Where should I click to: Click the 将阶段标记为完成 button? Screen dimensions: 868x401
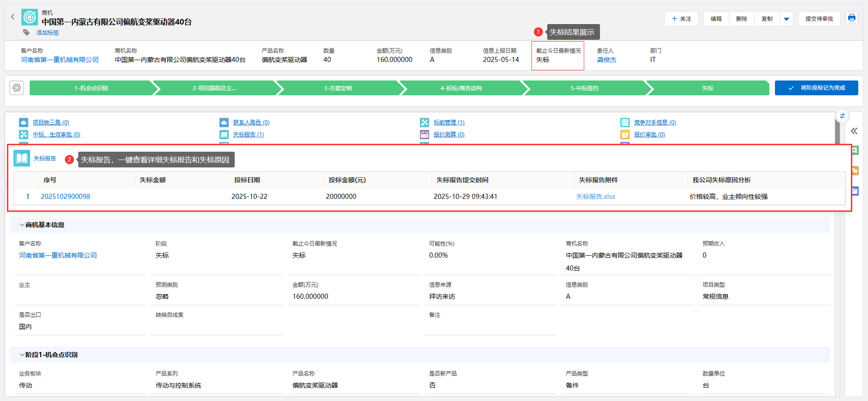tap(816, 88)
